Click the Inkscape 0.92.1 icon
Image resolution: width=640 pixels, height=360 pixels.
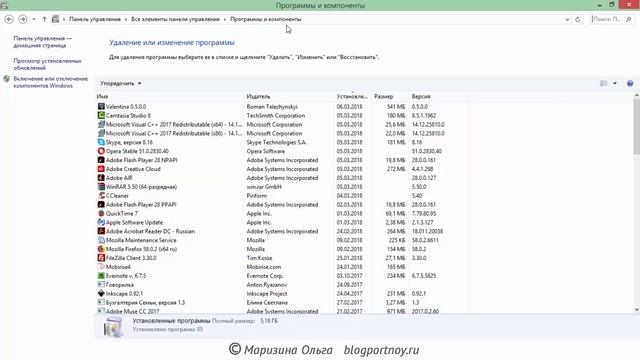coord(101,293)
